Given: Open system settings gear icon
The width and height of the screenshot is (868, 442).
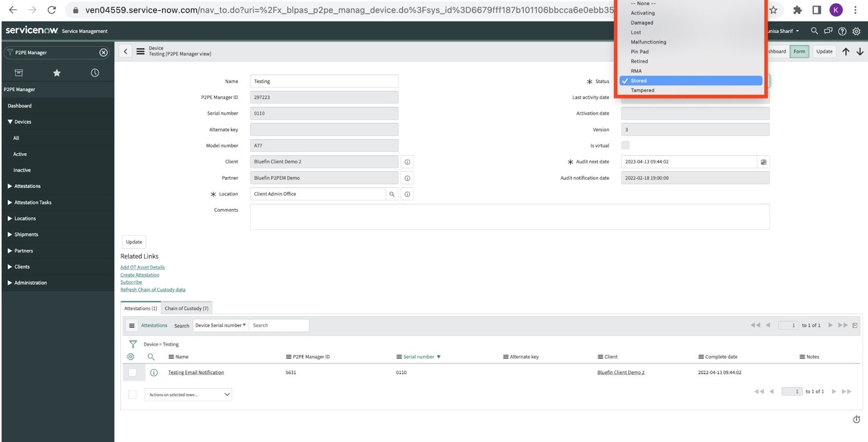Looking at the screenshot, I should [857, 31].
